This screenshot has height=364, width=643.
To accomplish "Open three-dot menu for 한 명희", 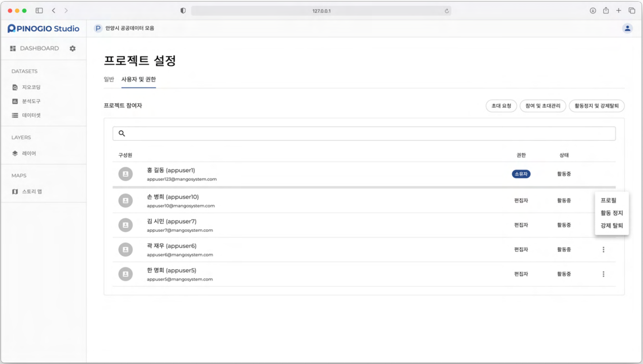I will [x=603, y=274].
